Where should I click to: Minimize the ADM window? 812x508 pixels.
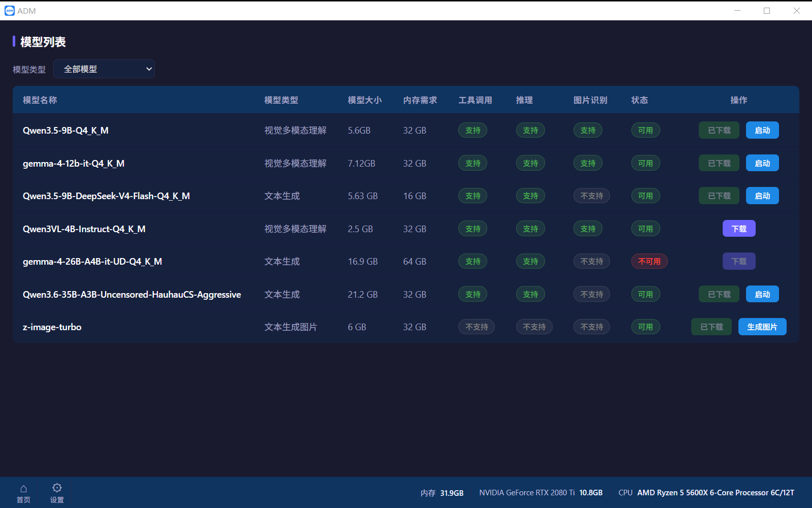(x=737, y=11)
